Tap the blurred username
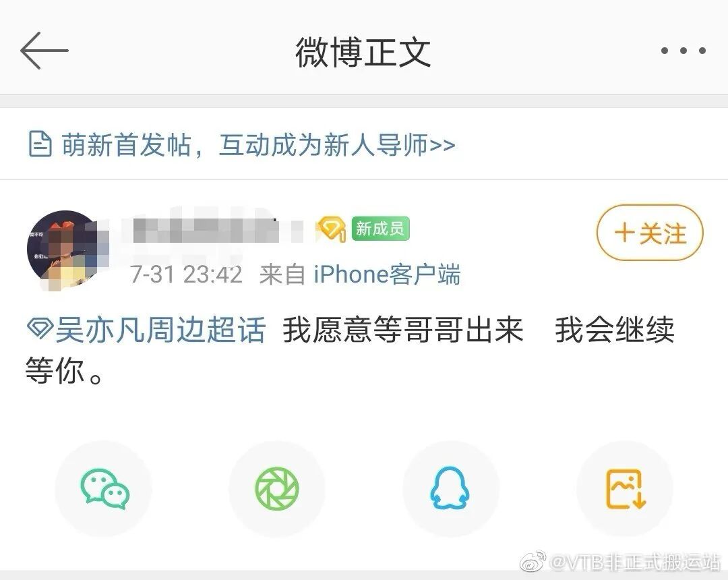The height and width of the screenshot is (580, 728). click(x=214, y=231)
